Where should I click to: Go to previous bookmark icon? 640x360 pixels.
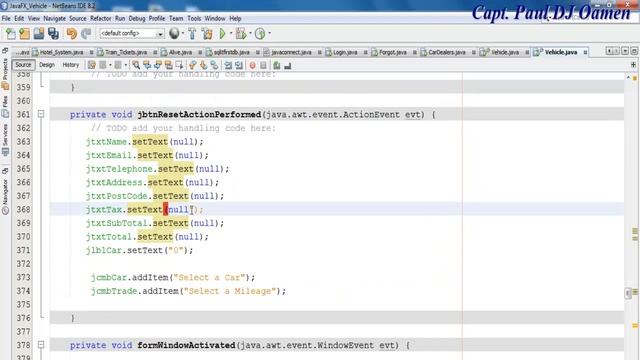(x=193, y=65)
